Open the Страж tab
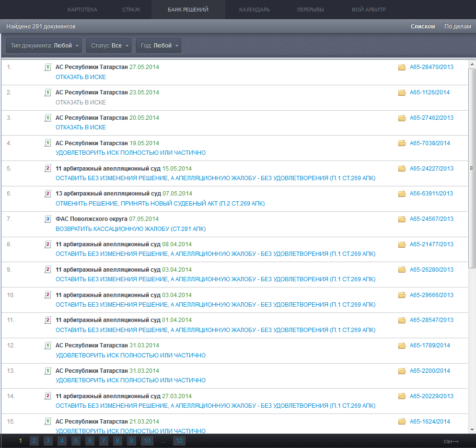 point(131,10)
